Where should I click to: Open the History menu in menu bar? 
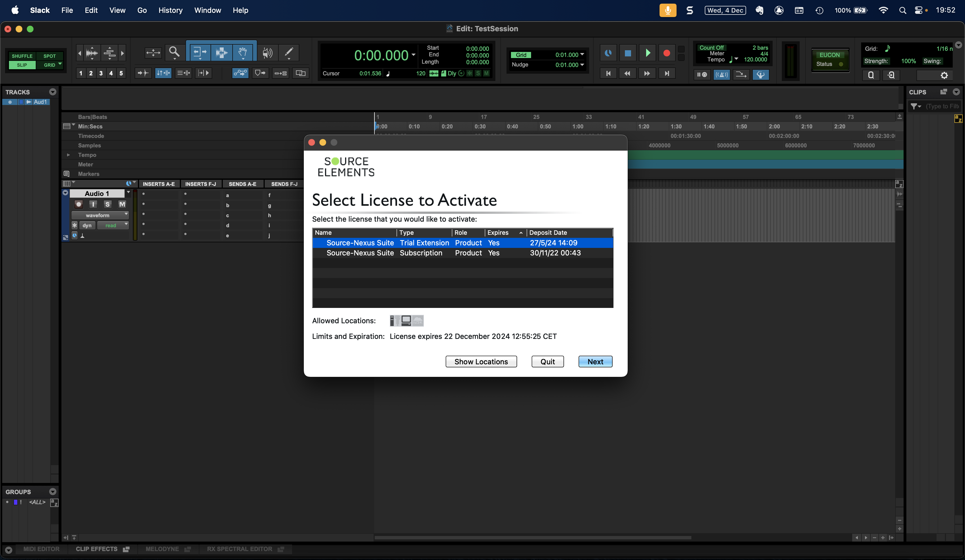click(170, 10)
